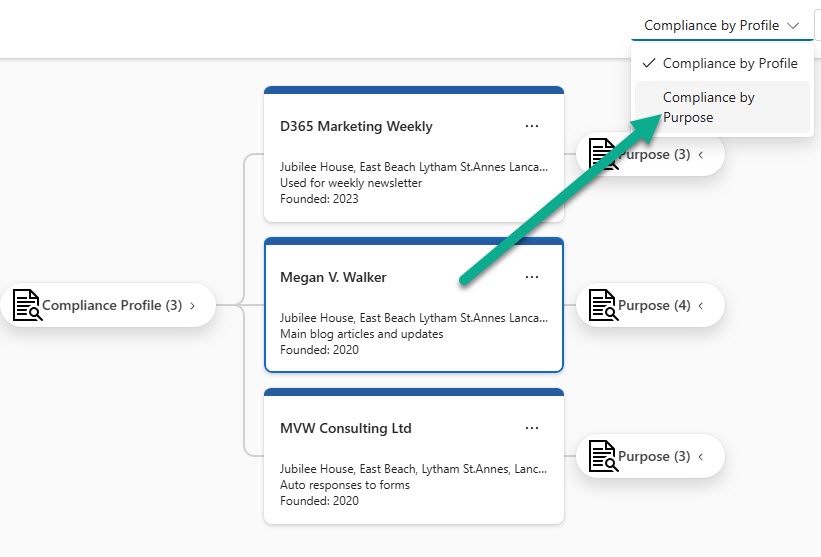The height and width of the screenshot is (557, 821).
Task: Open more options on MVW Consulting Ltd card
Action: coord(532,428)
